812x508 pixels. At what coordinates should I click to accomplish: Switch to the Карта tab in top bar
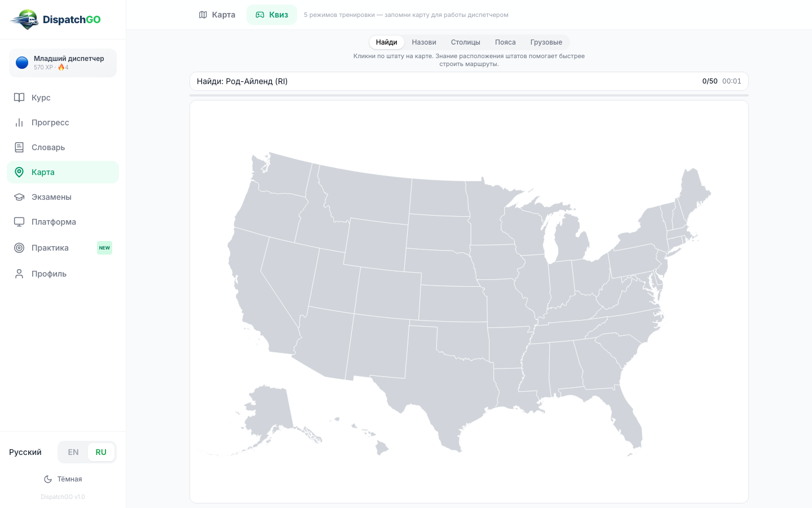[x=217, y=15]
